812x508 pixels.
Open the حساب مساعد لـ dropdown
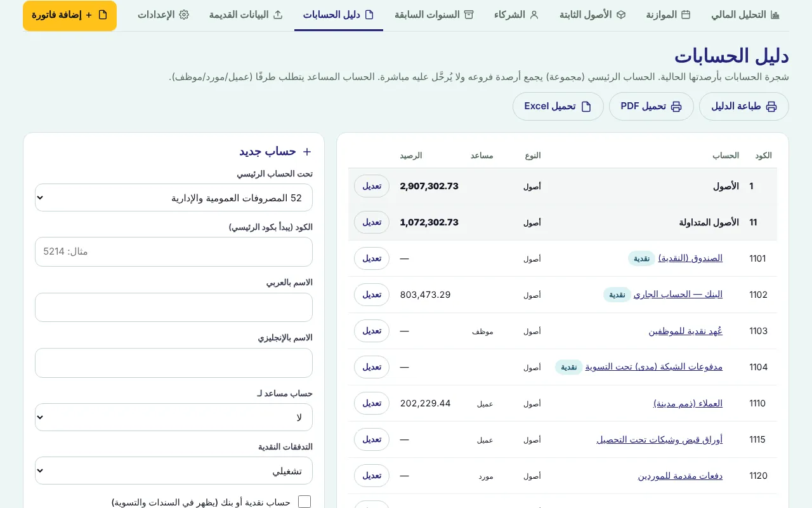pyautogui.click(x=174, y=417)
